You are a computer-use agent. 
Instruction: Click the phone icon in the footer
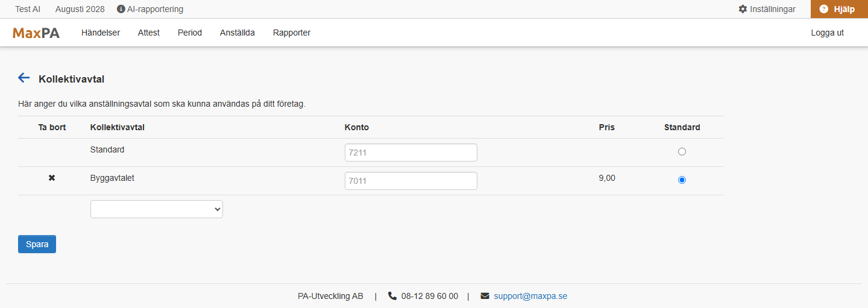click(x=392, y=296)
